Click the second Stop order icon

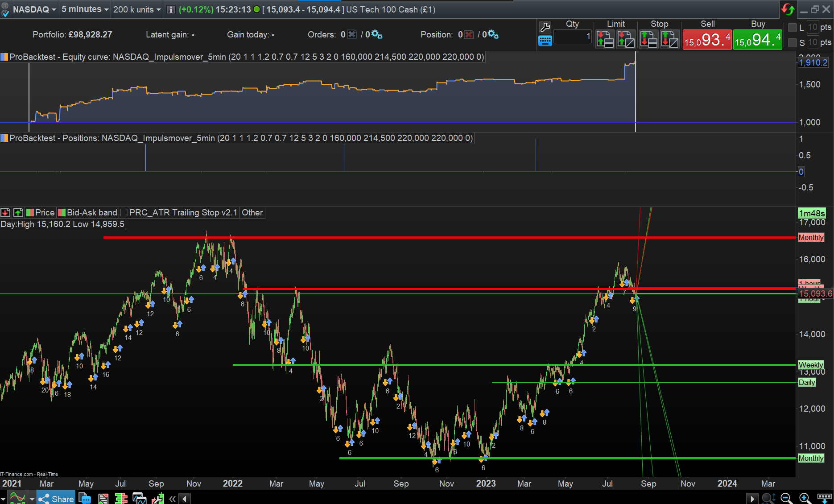[x=670, y=39]
